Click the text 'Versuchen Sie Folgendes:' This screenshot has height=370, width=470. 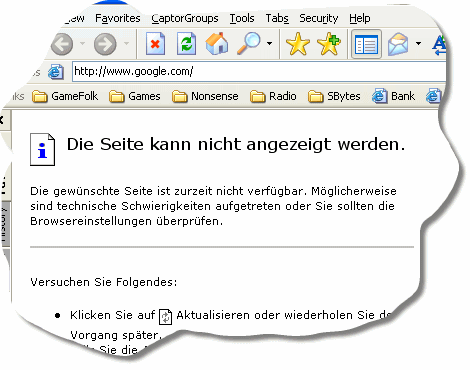point(104,282)
